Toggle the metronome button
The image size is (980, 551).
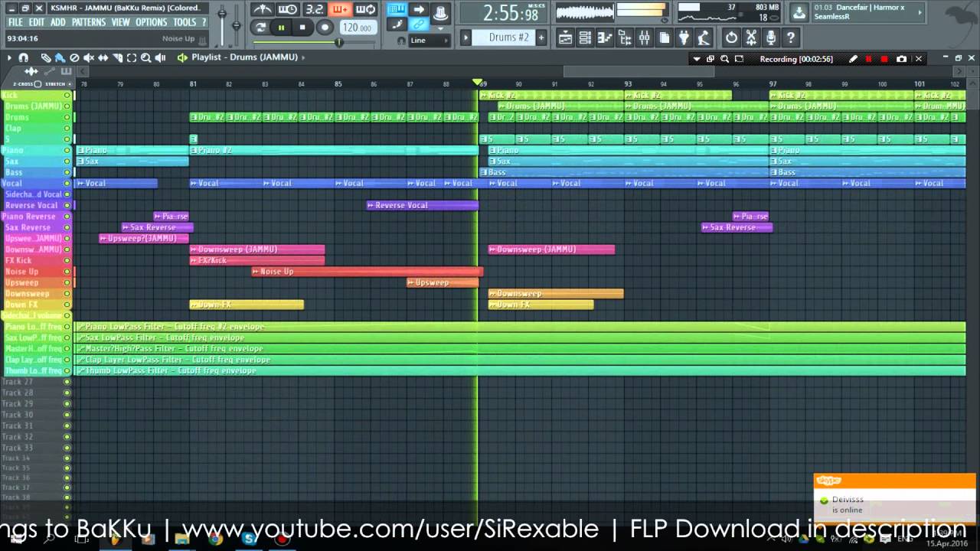pyautogui.click(x=263, y=9)
